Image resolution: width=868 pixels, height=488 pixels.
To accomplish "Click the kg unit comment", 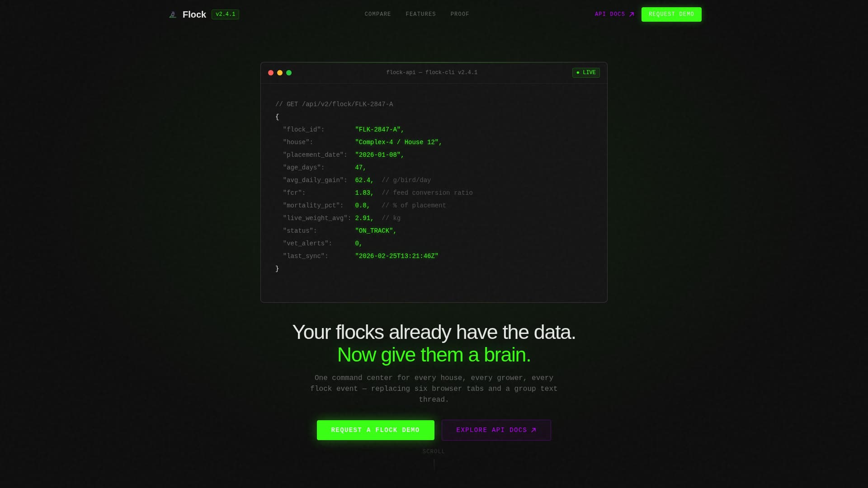I will coord(391,218).
